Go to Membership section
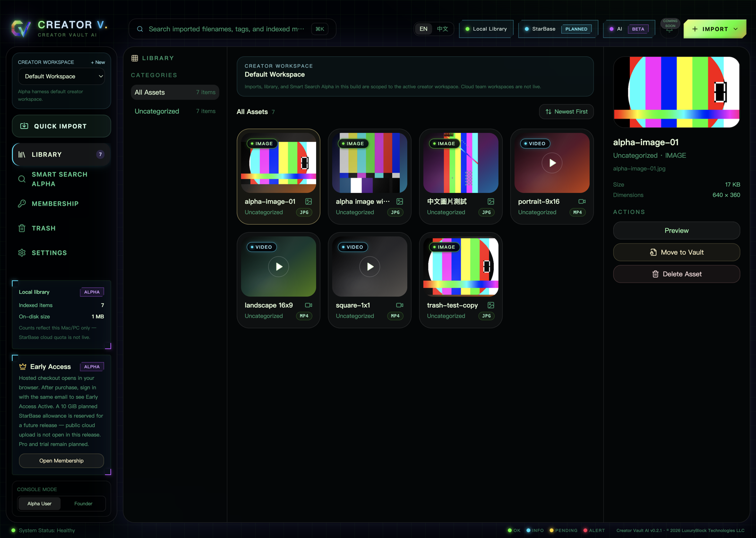Viewport: 756px width, 538px height. (x=61, y=204)
